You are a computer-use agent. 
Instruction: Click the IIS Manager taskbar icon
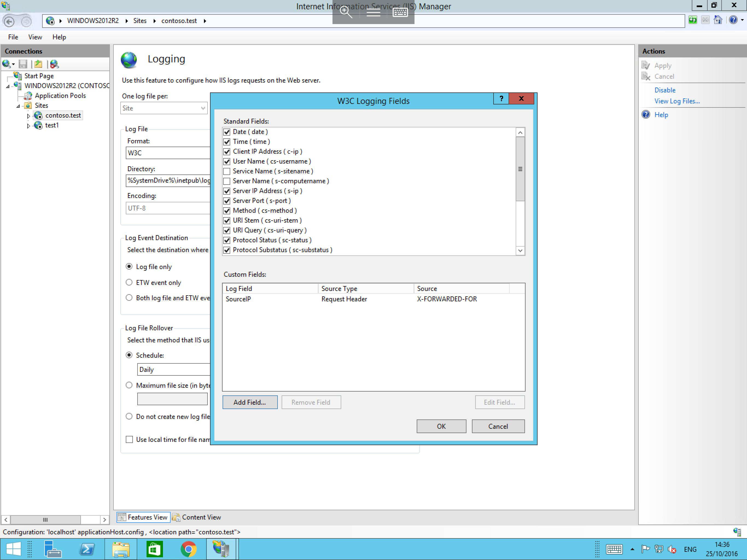point(221,549)
